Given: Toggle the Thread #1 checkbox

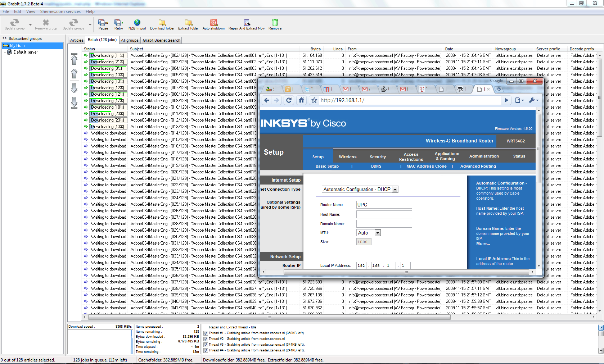Looking at the screenshot, I should 206,333.
